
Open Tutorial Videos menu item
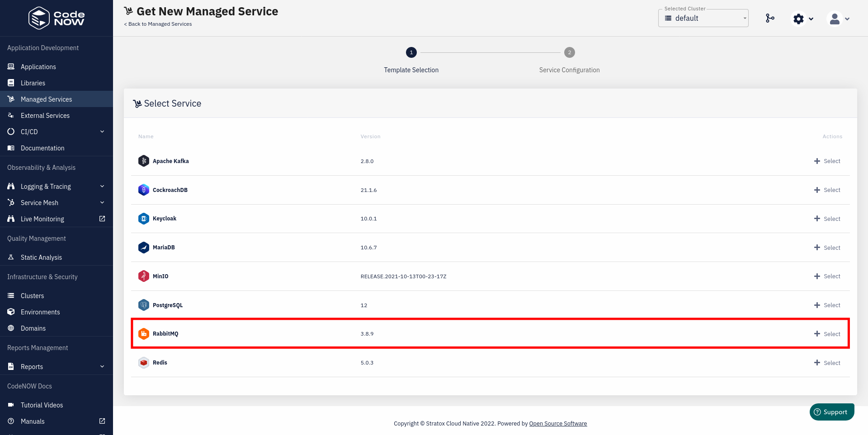(57, 405)
